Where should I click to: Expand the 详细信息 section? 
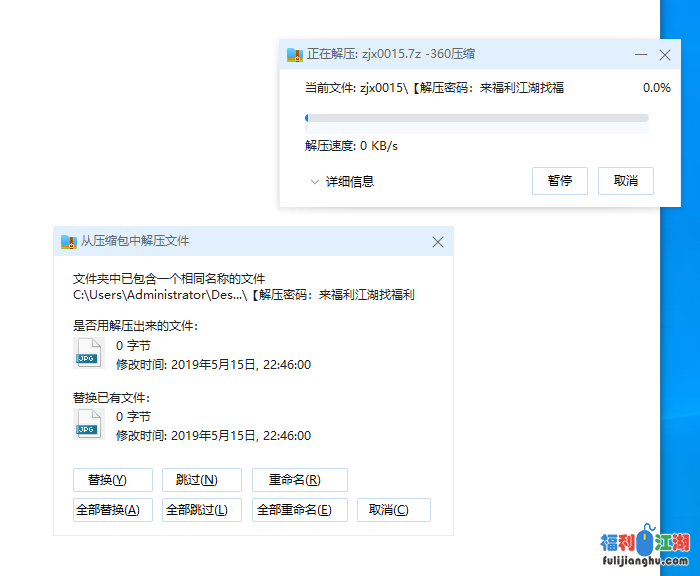click(x=343, y=181)
